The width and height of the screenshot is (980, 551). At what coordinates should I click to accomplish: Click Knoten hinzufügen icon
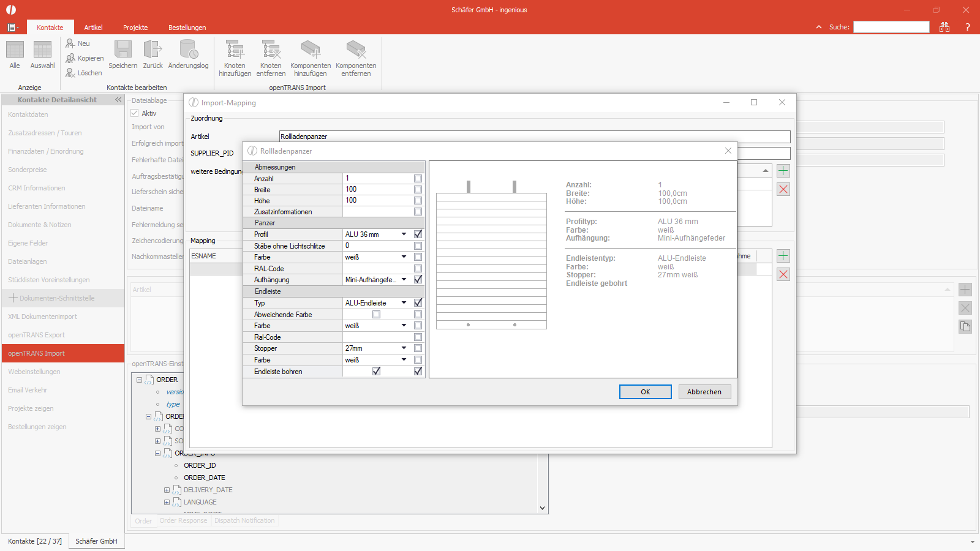[235, 50]
